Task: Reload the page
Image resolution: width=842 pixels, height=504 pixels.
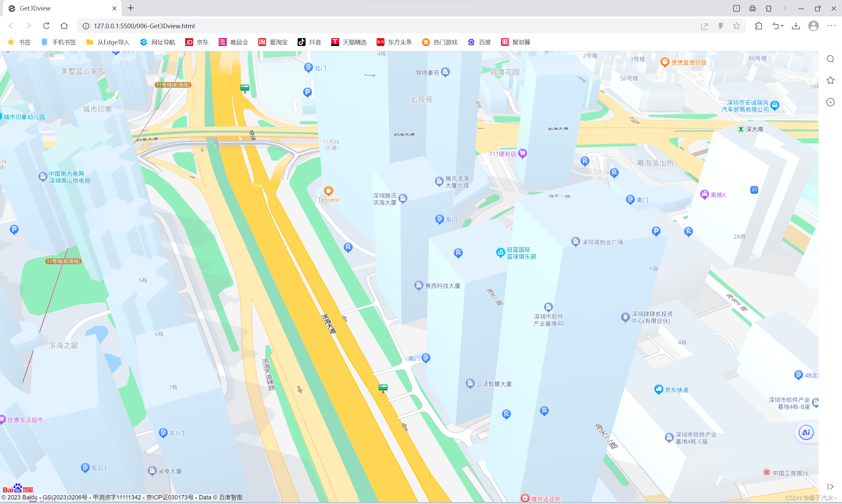Action: click(46, 26)
